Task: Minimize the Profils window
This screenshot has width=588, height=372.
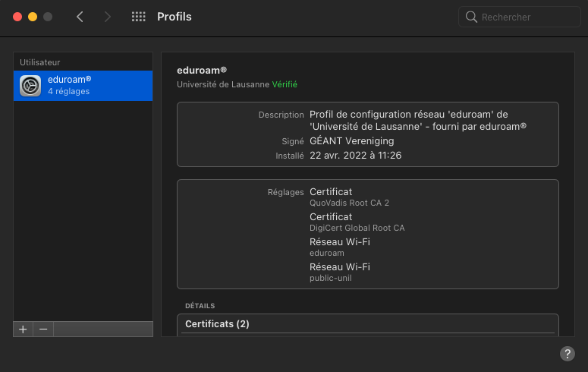Action: click(32, 17)
